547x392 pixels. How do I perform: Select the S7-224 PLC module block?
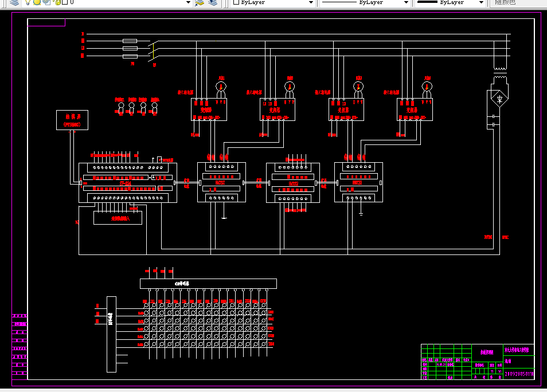pos(128,183)
